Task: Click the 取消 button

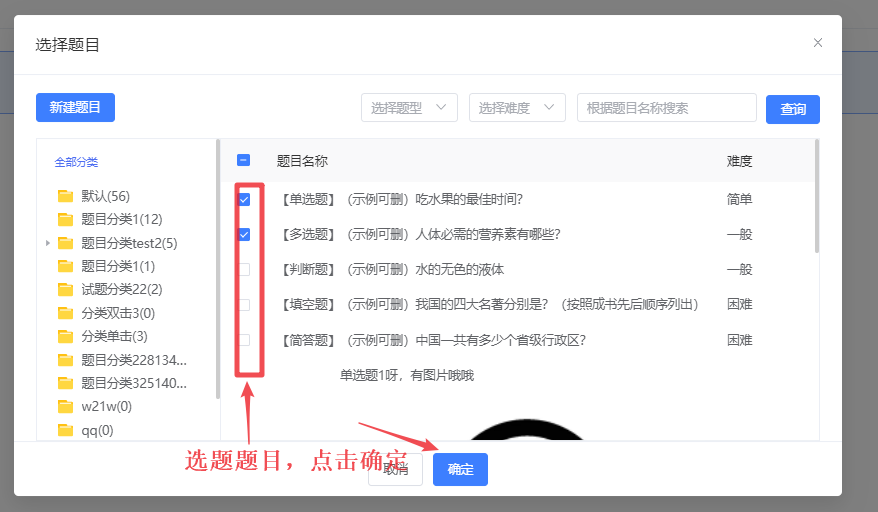Action: [x=395, y=469]
